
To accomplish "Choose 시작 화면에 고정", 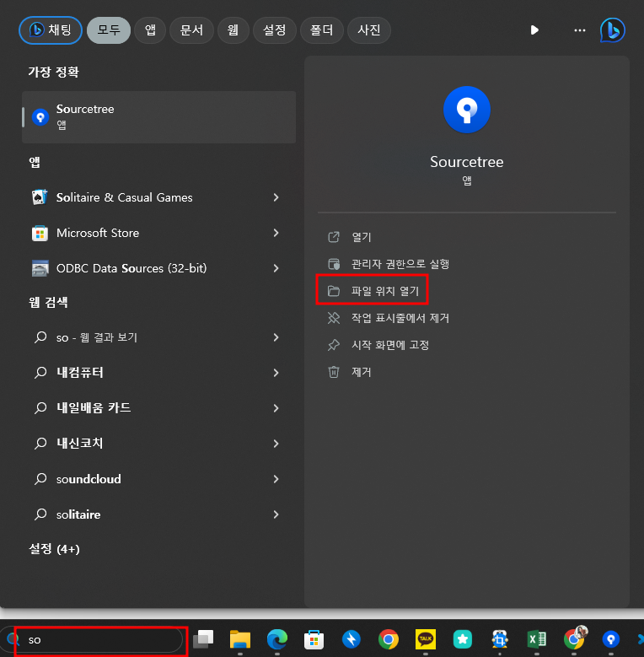I will [389, 345].
